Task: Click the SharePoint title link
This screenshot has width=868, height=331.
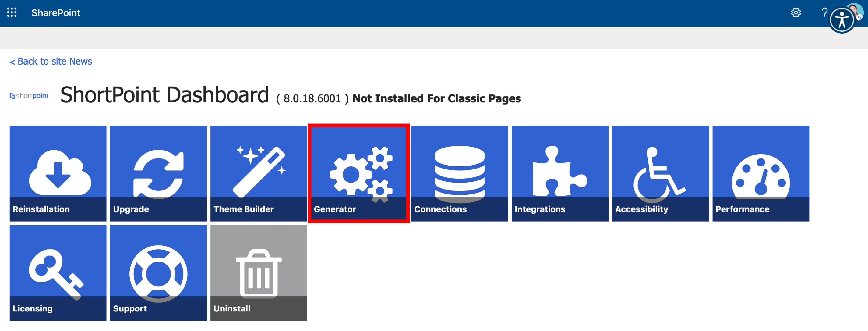Action: tap(56, 13)
